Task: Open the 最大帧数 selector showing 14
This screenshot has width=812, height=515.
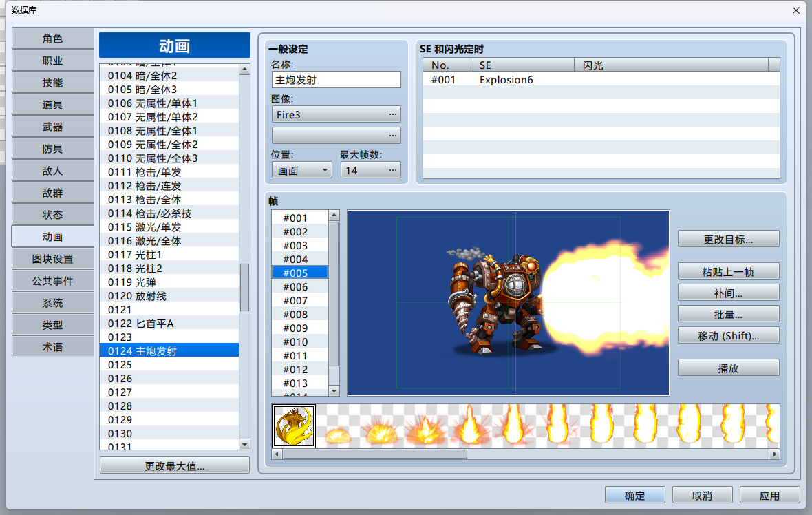Action: pos(370,171)
